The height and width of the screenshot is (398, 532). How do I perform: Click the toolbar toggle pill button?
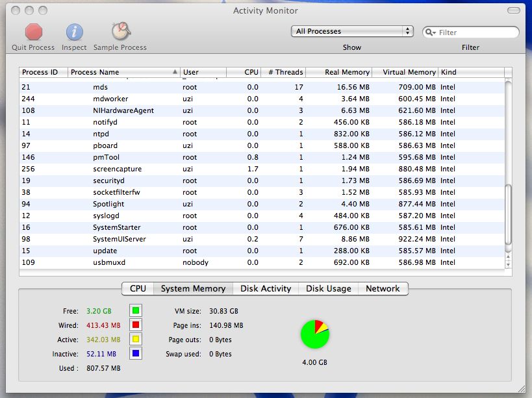[513, 10]
